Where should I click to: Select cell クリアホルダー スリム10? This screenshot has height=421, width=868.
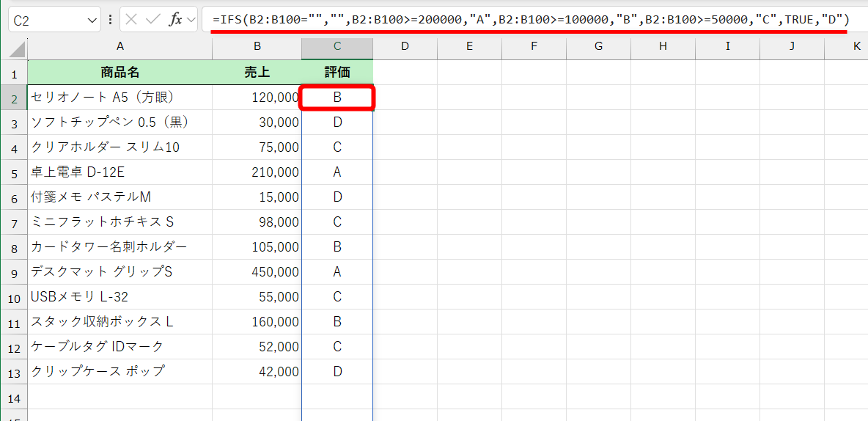point(119,147)
